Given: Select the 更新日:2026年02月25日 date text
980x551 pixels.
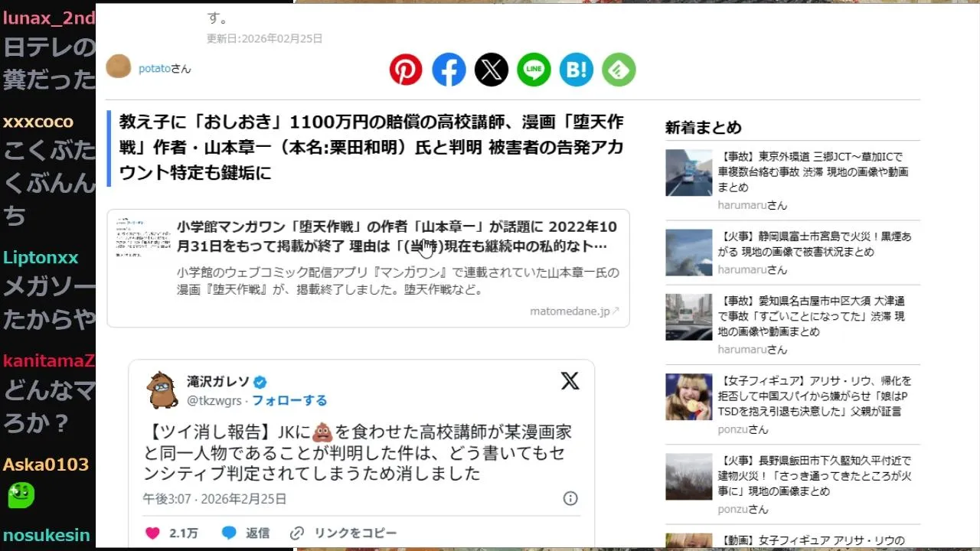Looking at the screenshot, I should click(x=264, y=38).
